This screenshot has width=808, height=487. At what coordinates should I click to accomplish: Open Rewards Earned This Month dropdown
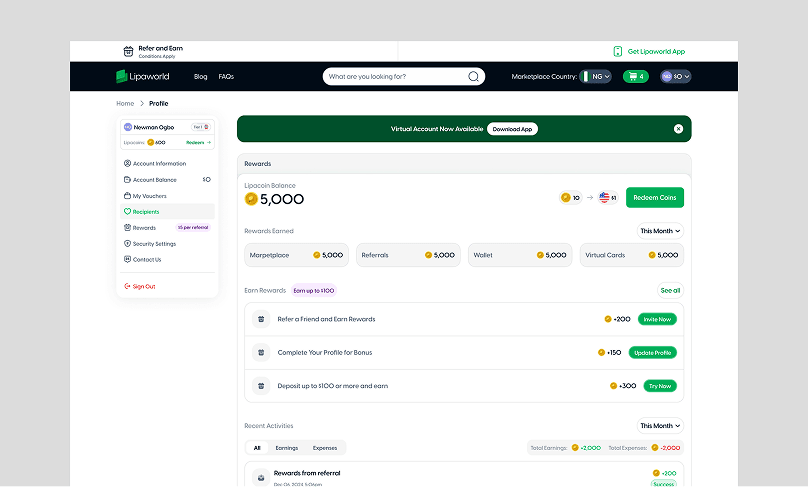coord(660,231)
